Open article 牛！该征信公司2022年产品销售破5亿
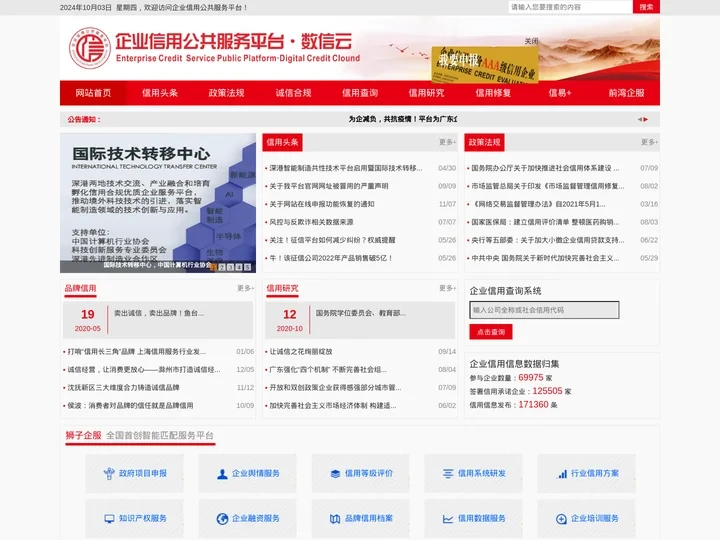Image resolution: width=720 pixels, height=540 pixels. 331,258
